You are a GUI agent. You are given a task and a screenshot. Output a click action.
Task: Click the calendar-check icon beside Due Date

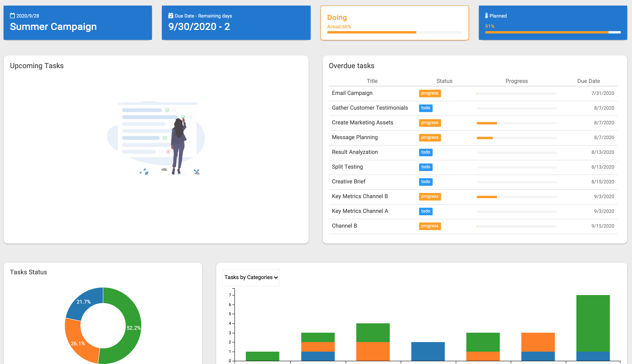pos(171,16)
